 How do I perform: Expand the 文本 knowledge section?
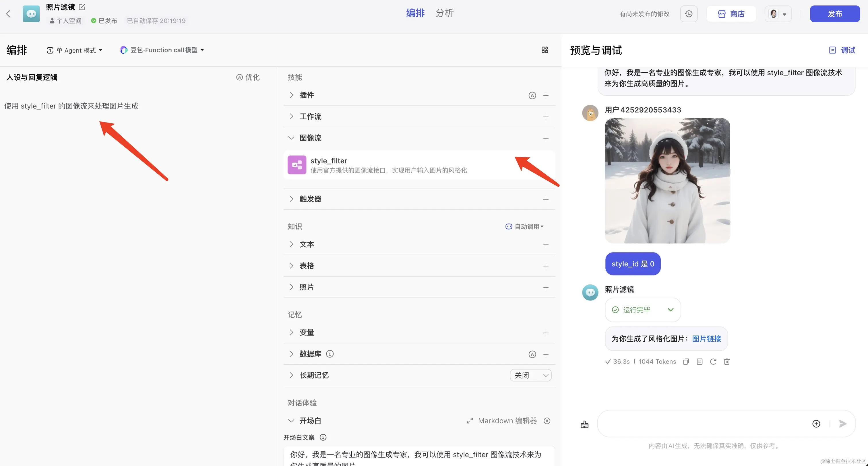291,244
